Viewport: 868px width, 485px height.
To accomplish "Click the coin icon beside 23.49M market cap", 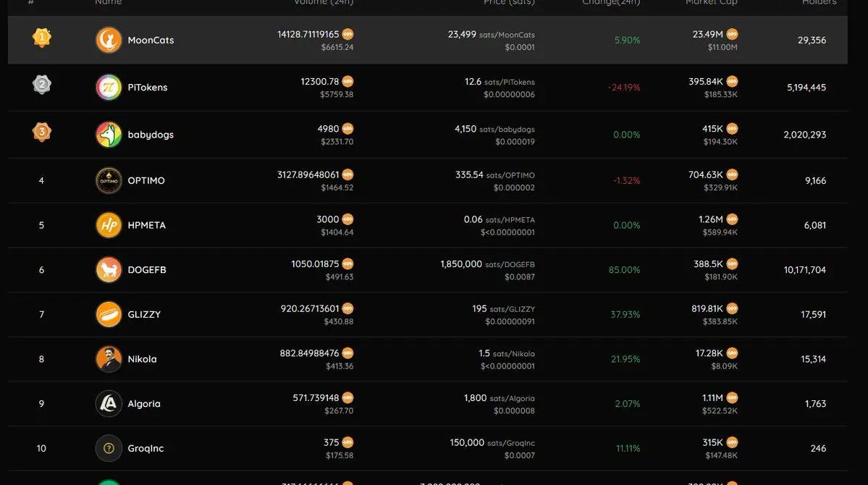I will pos(732,34).
